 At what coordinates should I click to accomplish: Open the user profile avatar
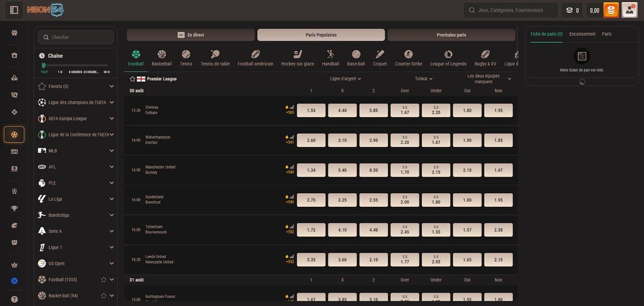click(x=629, y=10)
